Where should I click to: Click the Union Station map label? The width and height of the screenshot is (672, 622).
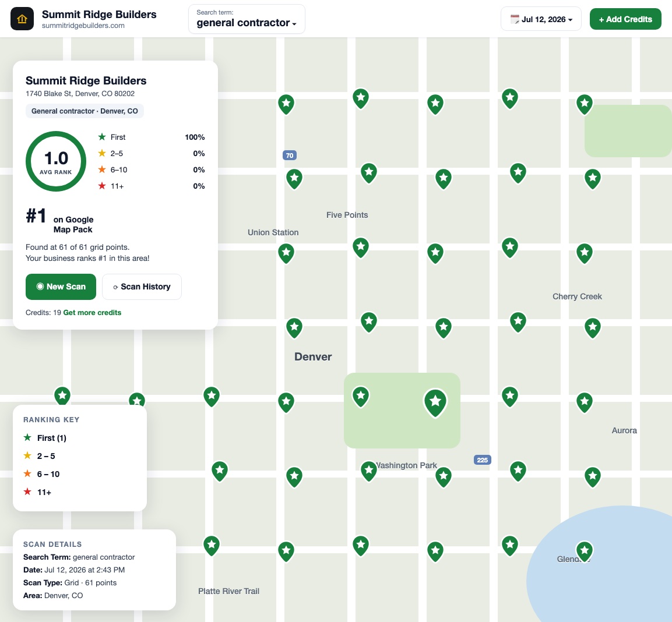[273, 232]
